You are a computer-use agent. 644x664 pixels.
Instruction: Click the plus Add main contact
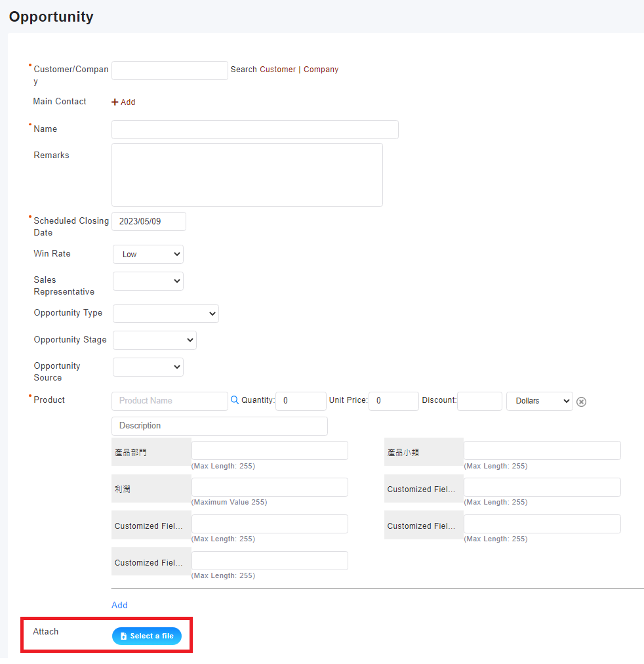coord(123,102)
